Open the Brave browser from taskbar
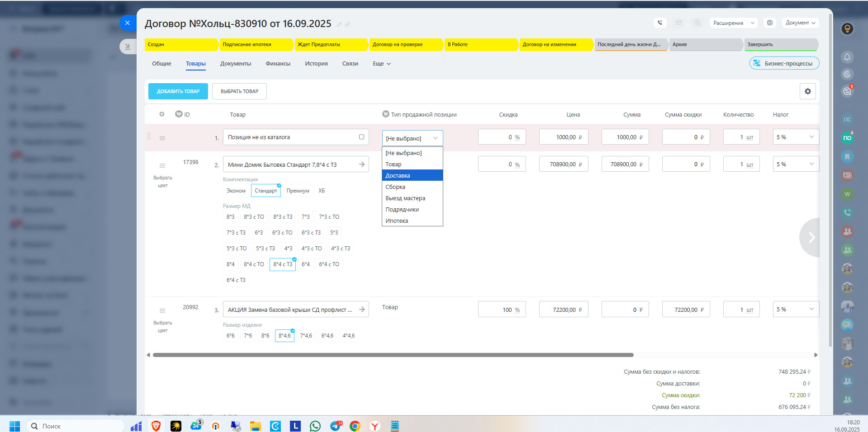Screen dimensions: 868x432 [156, 426]
